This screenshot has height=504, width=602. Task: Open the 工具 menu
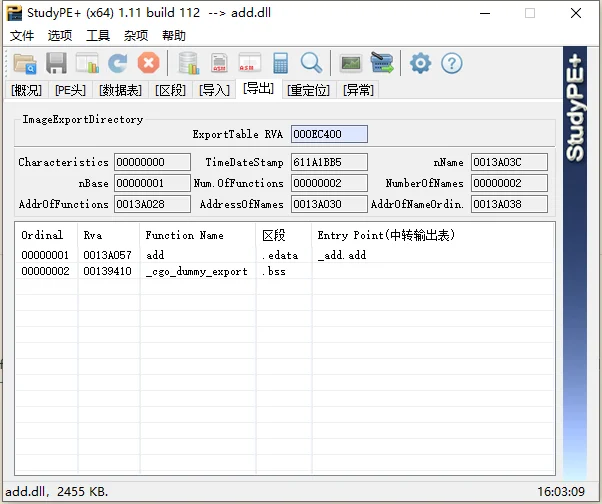(98, 36)
